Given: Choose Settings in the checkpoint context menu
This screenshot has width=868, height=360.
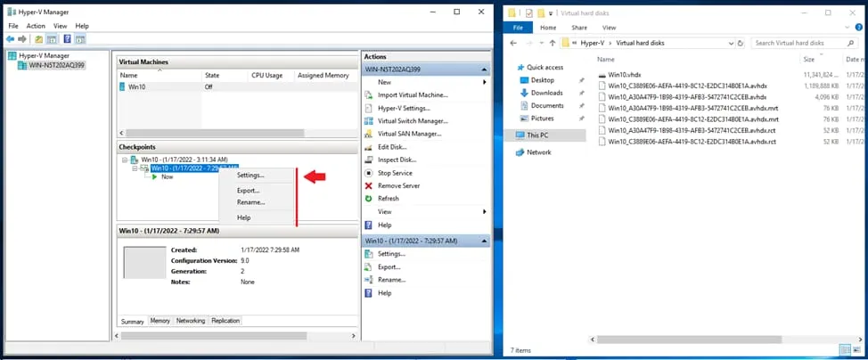Looking at the screenshot, I should click(x=250, y=176).
